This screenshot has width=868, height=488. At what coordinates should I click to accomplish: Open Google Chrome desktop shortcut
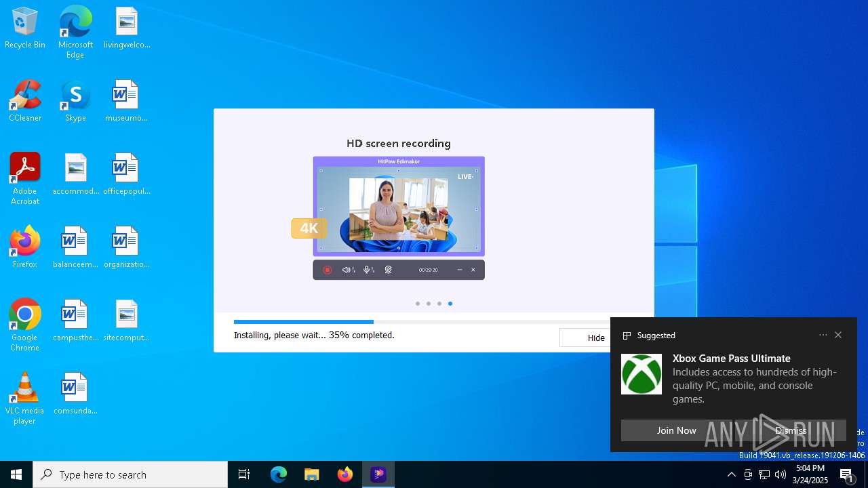pos(25,325)
